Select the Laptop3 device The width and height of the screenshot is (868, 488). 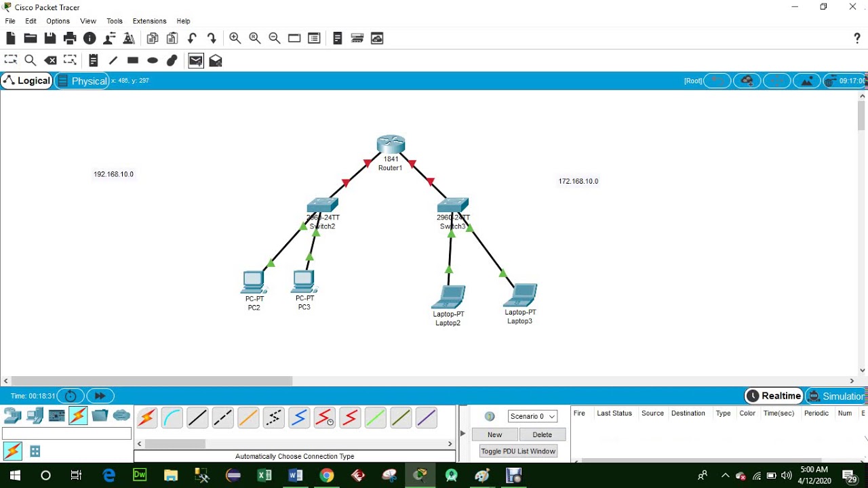tap(520, 296)
